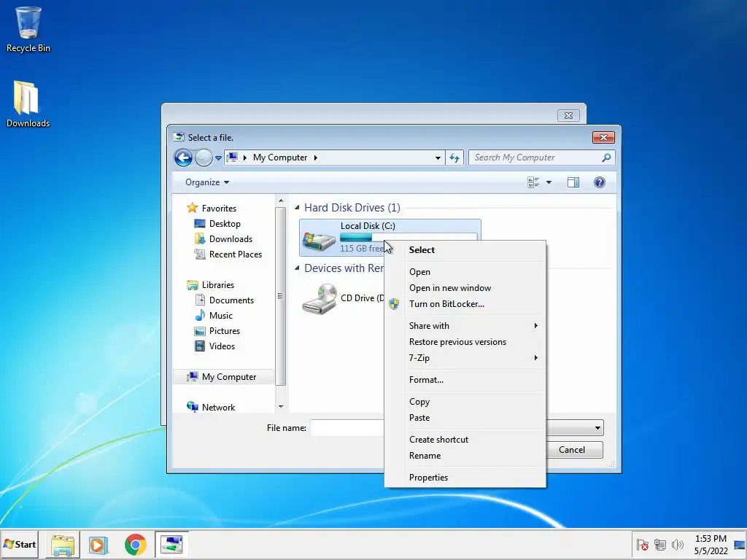Screen dimensions: 747x560
Task: Open the Videos library
Action: tap(214, 346)
